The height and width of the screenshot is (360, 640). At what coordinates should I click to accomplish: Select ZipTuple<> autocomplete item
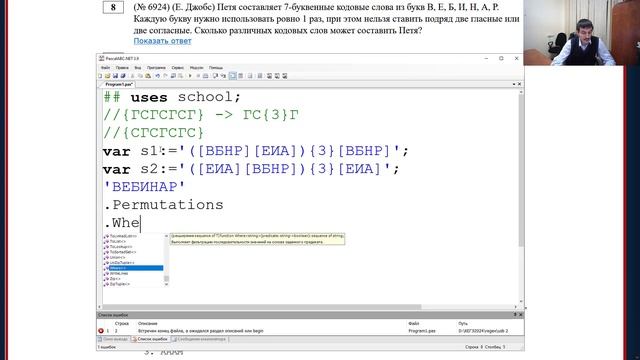pyautogui.click(x=119, y=284)
